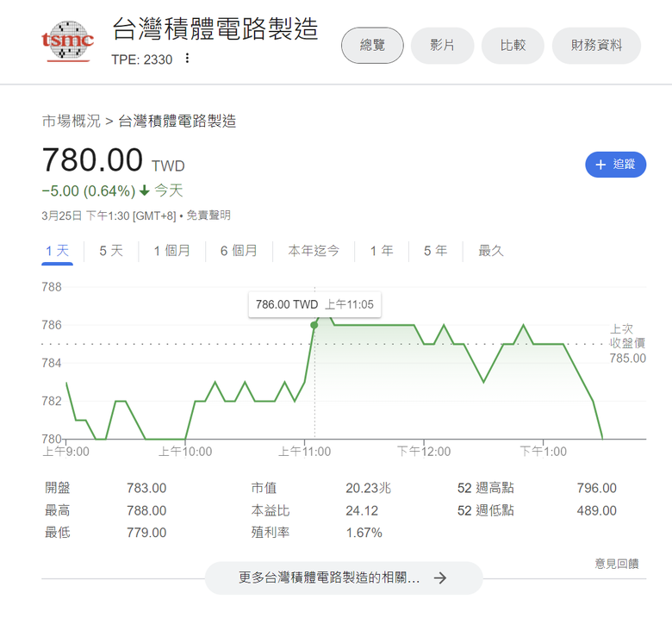Click the 開盤 value 783.00
The image size is (672, 618).
(146, 488)
